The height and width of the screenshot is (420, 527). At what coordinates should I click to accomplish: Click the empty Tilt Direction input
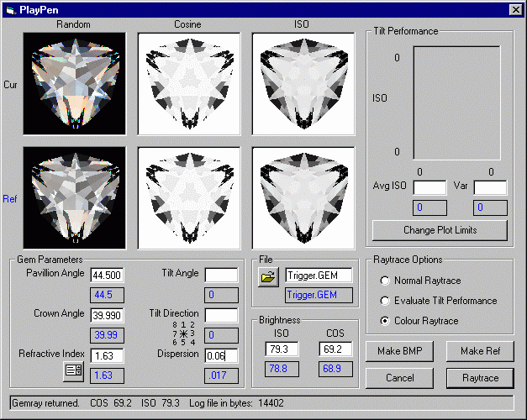(221, 315)
